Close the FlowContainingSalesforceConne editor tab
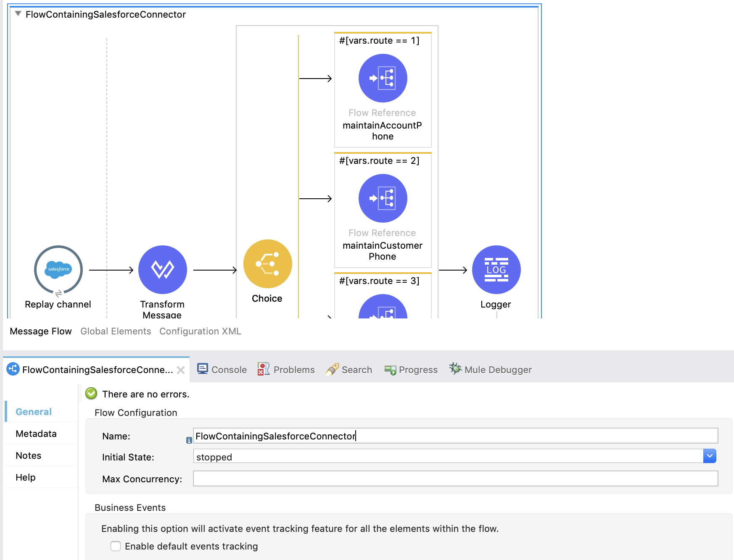Screen dimensions: 734x560 point(181,370)
